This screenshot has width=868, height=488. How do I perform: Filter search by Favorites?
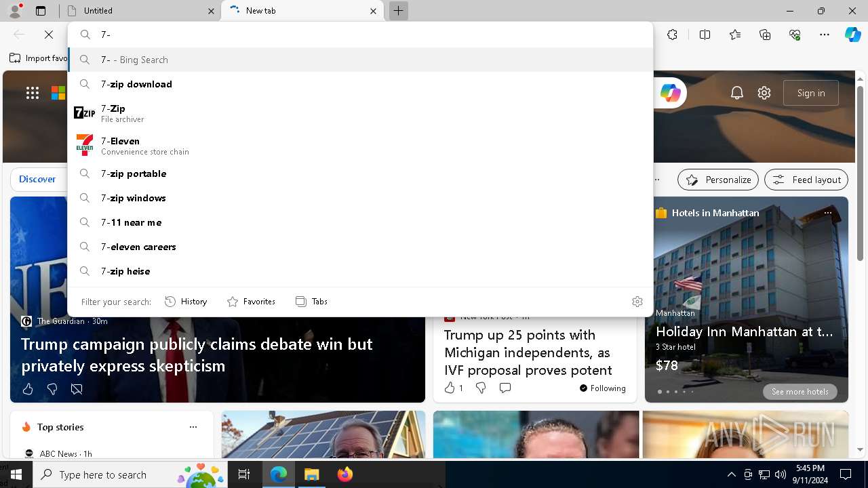251,302
